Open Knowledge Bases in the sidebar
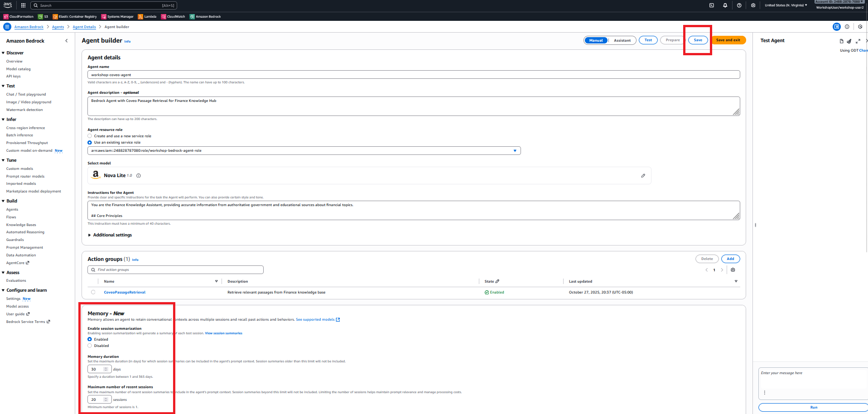This screenshot has height=414, width=868. click(21, 225)
